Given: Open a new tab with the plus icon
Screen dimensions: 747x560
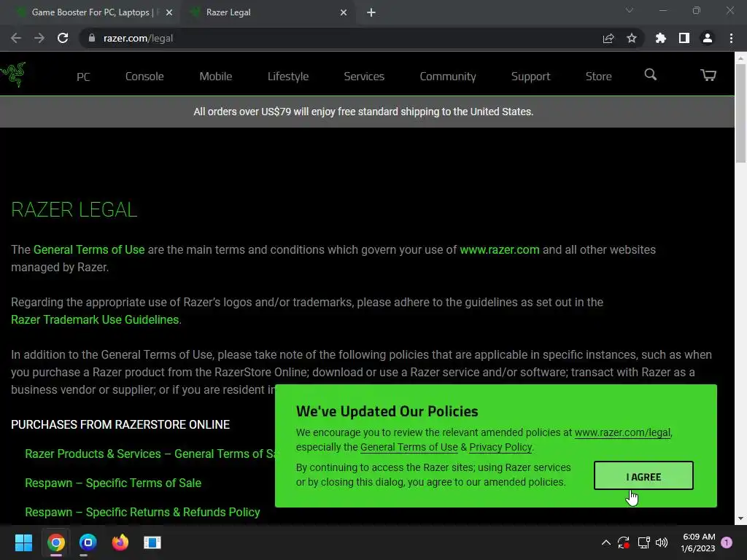Looking at the screenshot, I should [371, 12].
